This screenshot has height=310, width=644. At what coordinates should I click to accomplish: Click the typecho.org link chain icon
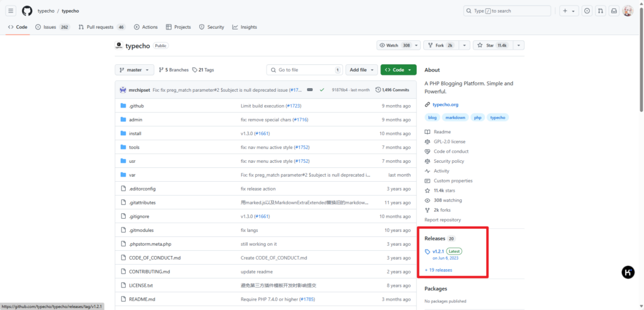pyautogui.click(x=428, y=105)
